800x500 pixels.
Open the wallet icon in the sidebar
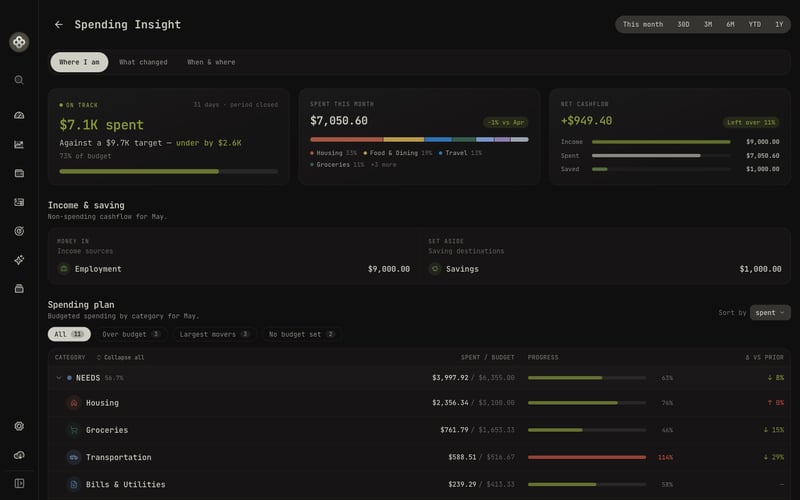19,173
